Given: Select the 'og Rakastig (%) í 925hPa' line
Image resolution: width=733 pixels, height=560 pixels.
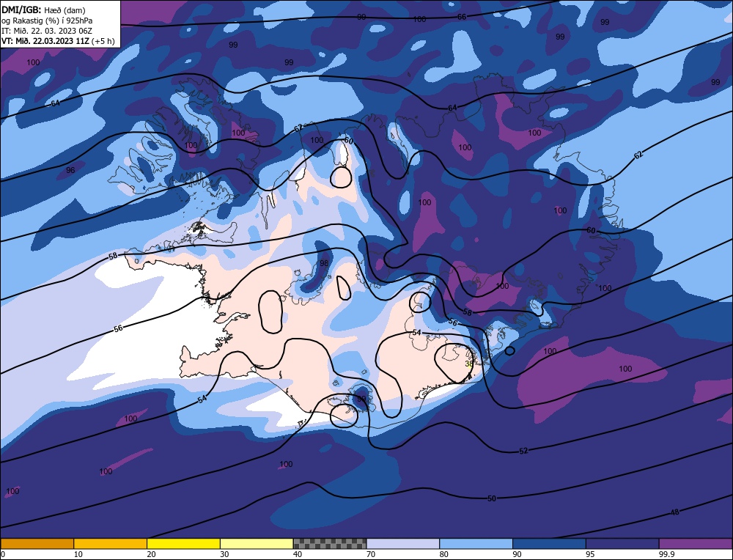Looking at the screenshot, I should (47, 20).
